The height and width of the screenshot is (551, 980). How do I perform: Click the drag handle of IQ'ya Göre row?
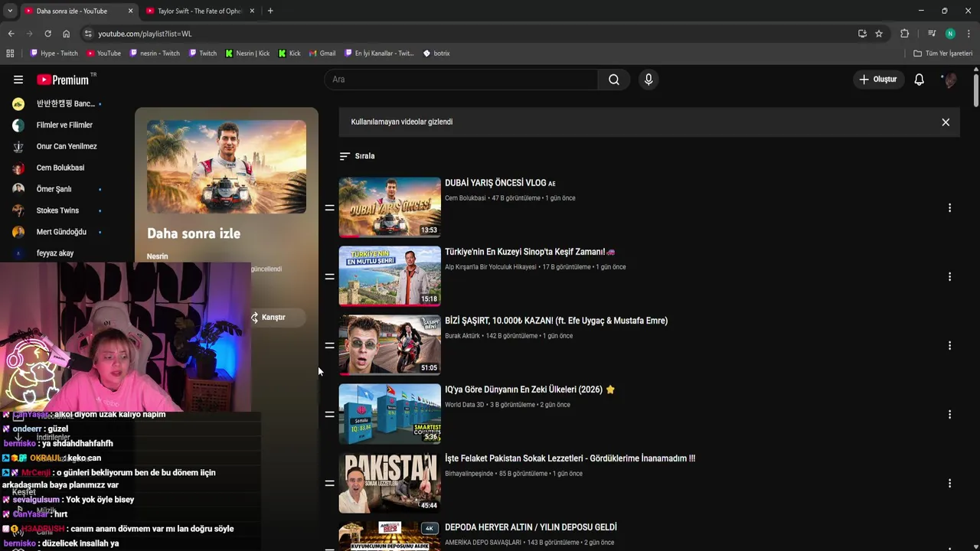(330, 414)
